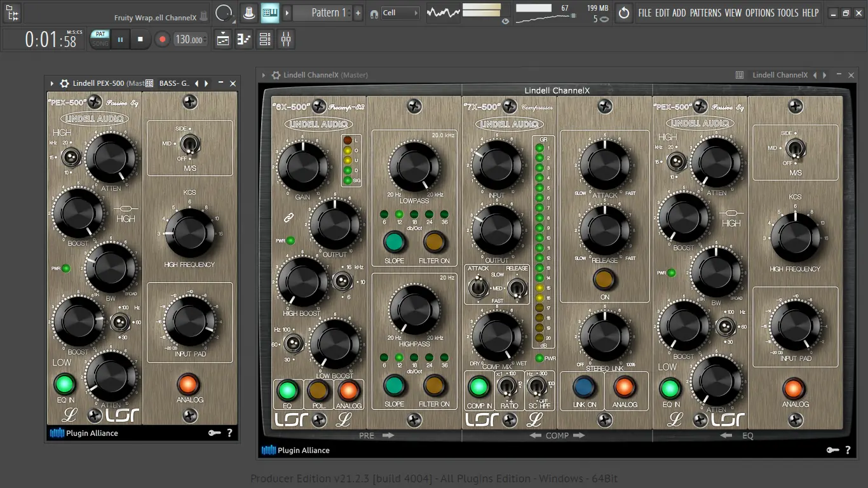Click the waveform oscilloscope display in toolbar
This screenshot has width=868, height=488.
coord(443,12)
